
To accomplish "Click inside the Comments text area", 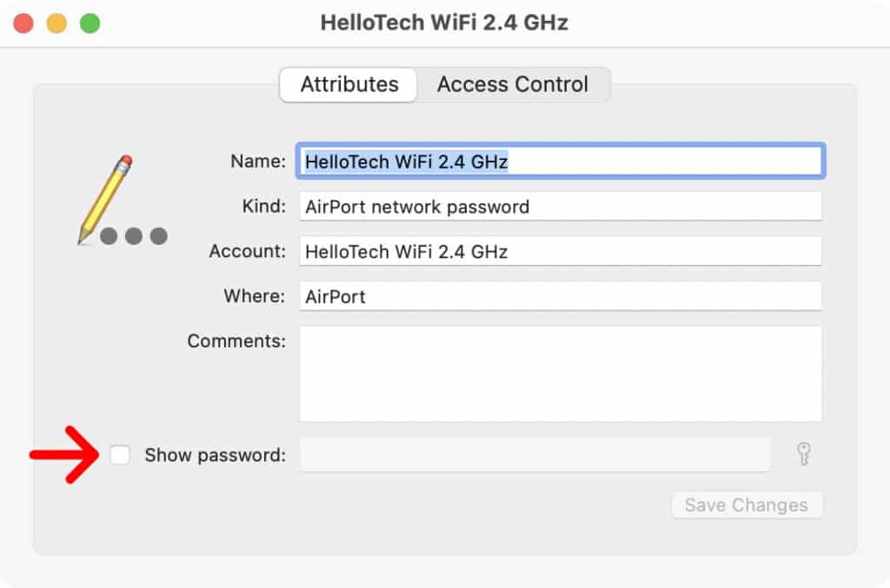I will [x=561, y=373].
